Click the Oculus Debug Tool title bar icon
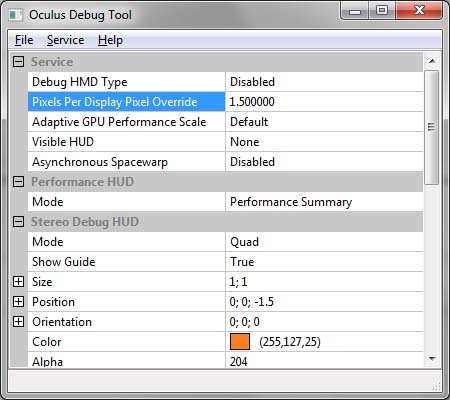Viewport: 450px width, 400px height. [16, 15]
